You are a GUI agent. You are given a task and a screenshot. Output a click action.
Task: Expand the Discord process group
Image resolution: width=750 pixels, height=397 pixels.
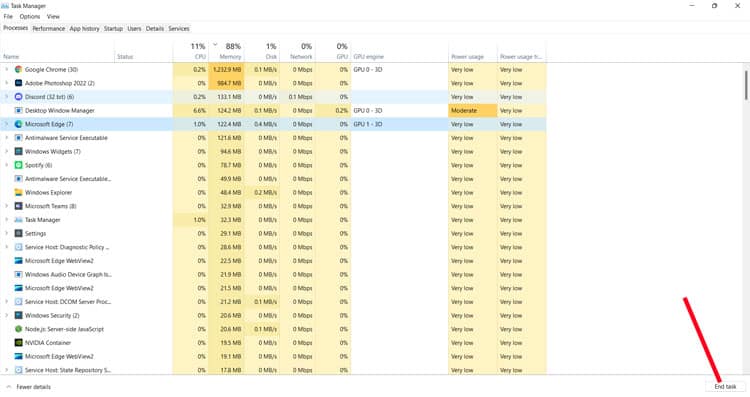click(6, 97)
